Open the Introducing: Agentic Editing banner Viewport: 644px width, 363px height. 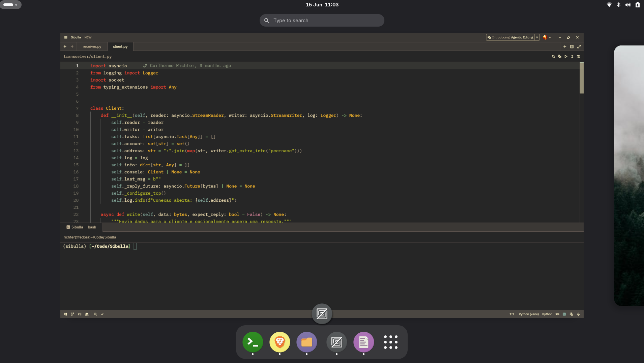pyautogui.click(x=510, y=37)
